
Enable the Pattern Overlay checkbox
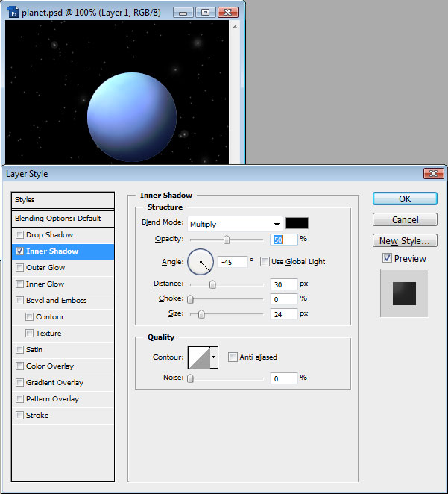19,398
